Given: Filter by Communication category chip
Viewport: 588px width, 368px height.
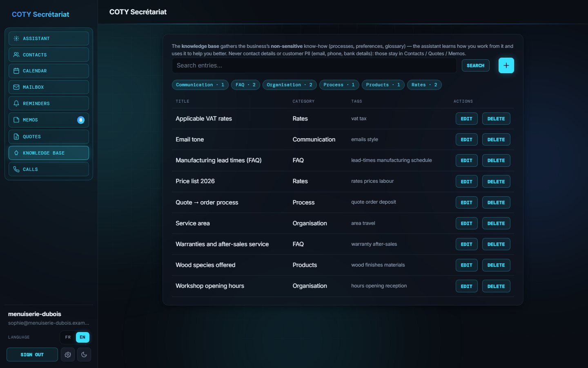Looking at the screenshot, I should coord(200,85).
